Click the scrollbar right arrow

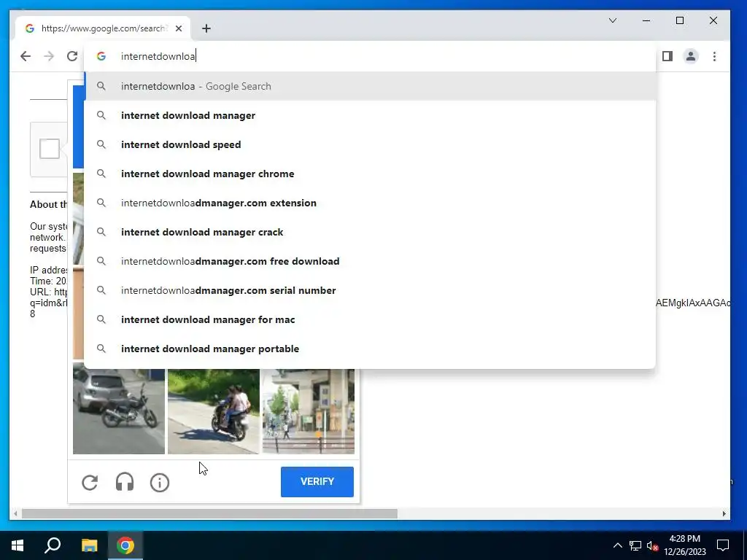[724, 514]
